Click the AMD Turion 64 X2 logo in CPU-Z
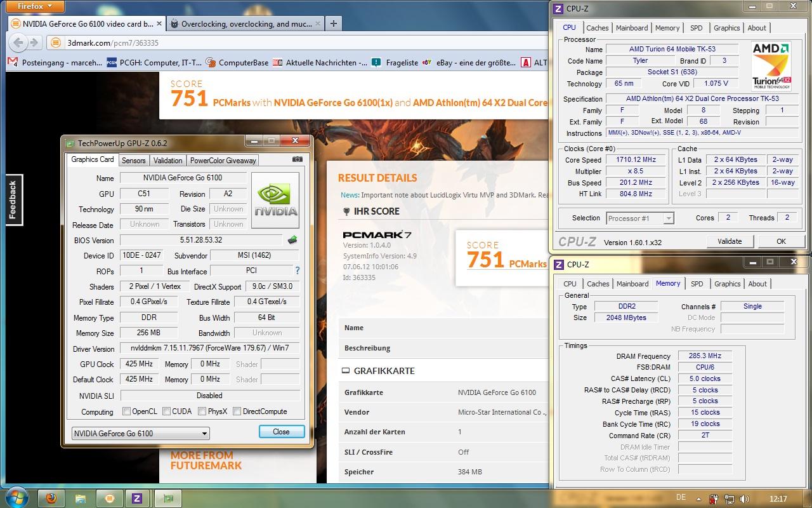 771,65
